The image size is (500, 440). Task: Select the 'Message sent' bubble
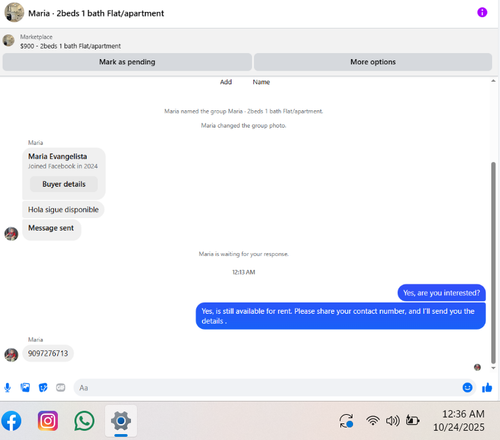pos(51,229)
